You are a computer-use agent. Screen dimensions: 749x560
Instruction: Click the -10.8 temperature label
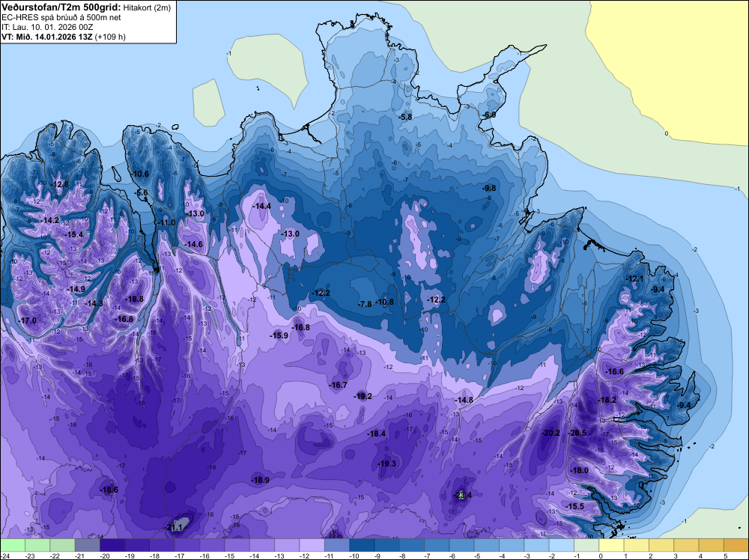pos(384,302)
